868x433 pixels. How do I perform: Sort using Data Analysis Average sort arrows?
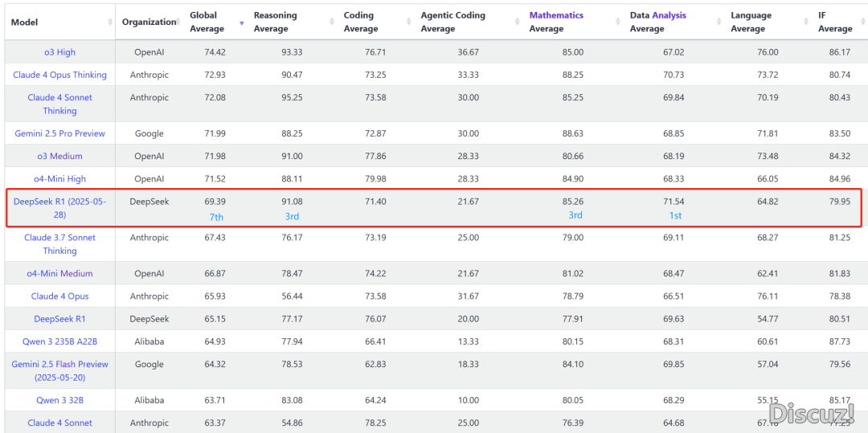tap(719, 22)
